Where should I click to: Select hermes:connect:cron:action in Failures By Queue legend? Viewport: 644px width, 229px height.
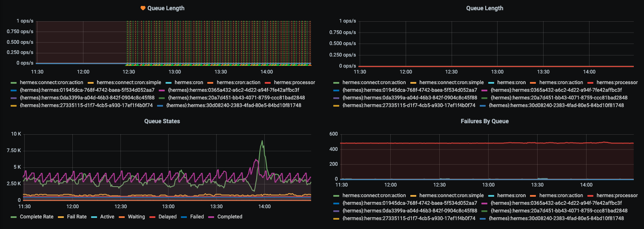[x=374, y=195]
